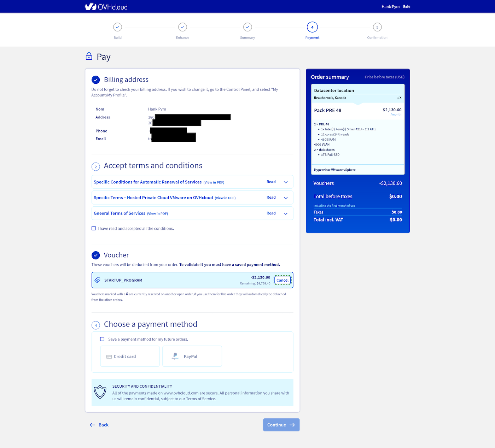
Task: Click the Voucher section checkmark icon
Action: 95,255
